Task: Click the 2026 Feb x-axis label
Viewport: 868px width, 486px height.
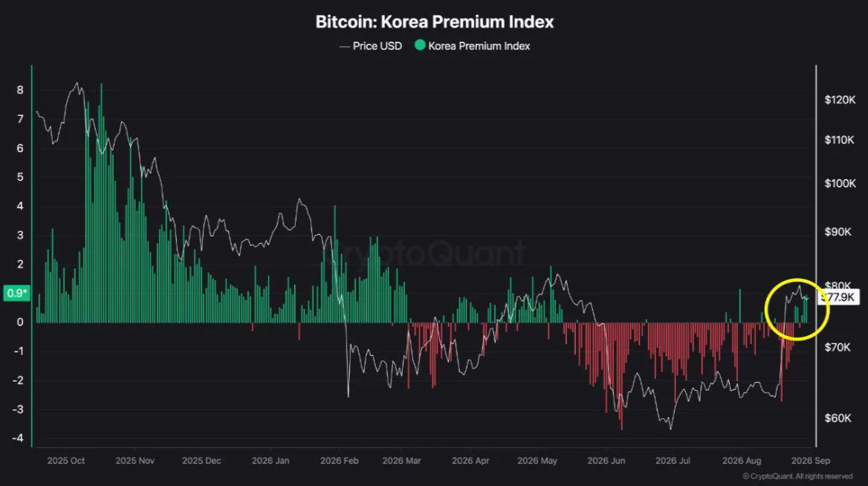Action: (340, 461)
